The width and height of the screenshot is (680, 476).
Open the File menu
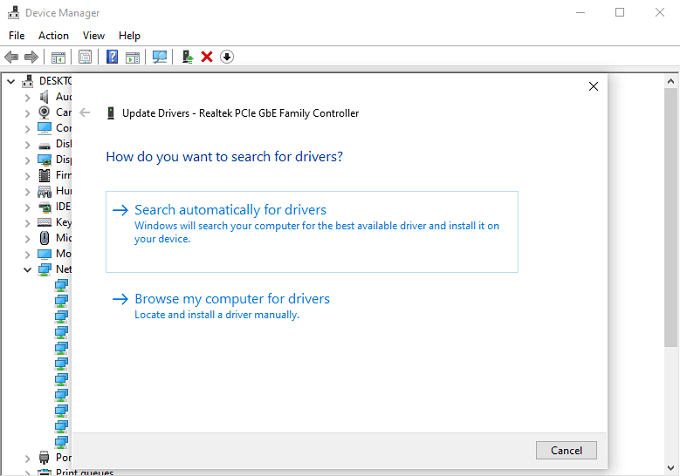(16, 36)
